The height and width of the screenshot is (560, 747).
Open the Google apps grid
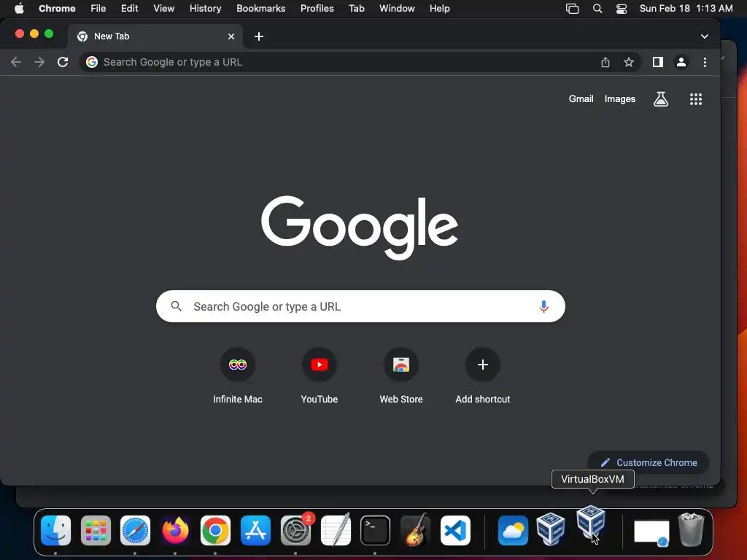(695, 99)
